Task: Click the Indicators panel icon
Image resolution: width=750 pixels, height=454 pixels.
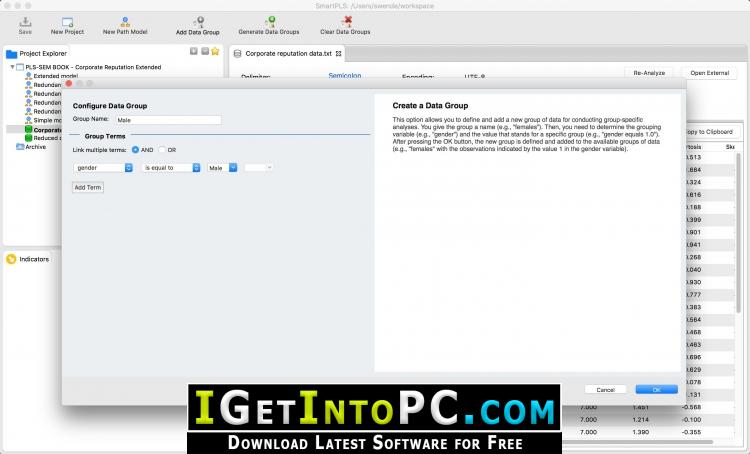Action: point(11,259)
